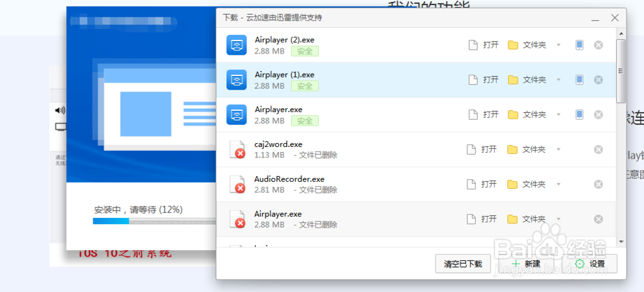Image resolution: width=644 pixels, height=292 pixels.
Task: Expand folder dropdown for safe Airplayer.exe
Action: coord(558,114)
